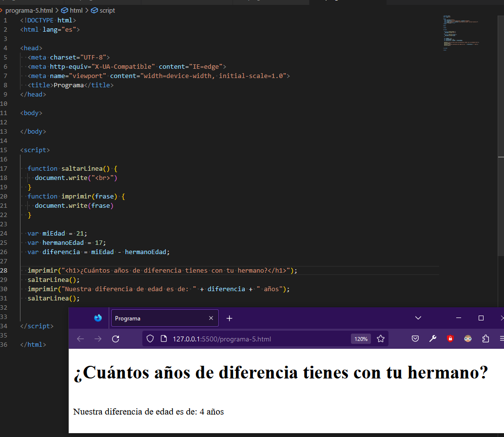Click the back navigation arrow
The width and height of the screenshot is (504, 437).
pos(80,338)
